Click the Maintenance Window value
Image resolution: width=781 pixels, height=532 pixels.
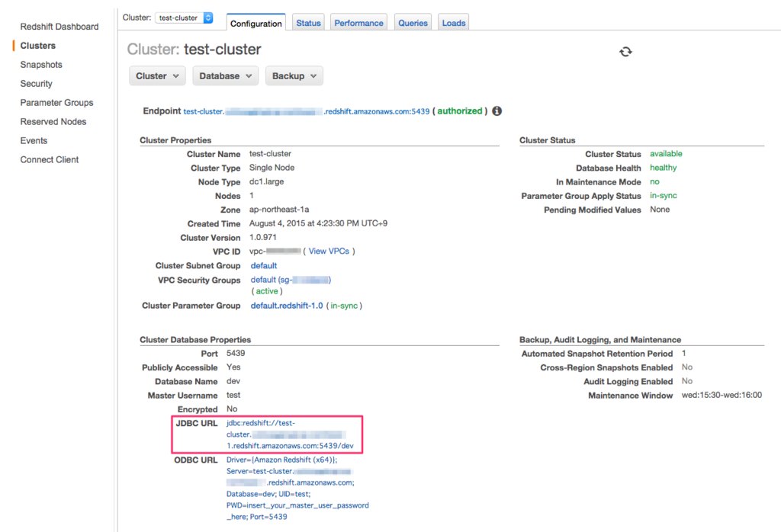point(722,395)
